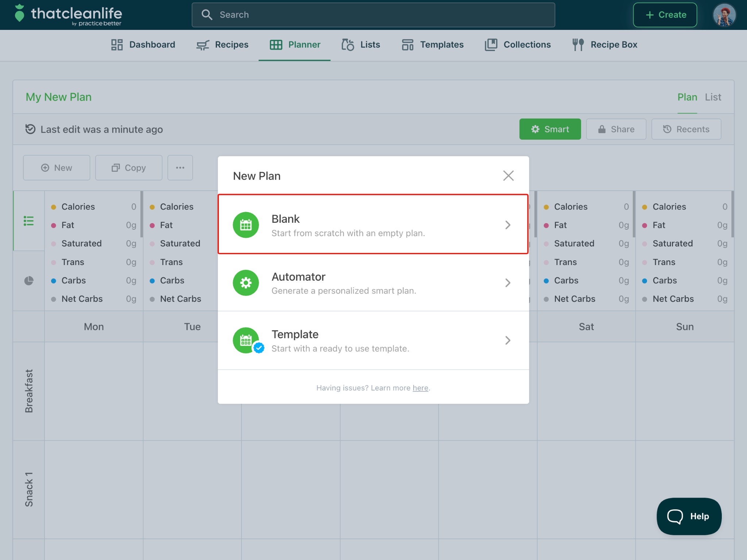Viewport: 747px width, 560px height.
Task: Click Trans in the Saturday nutrition column
Action: click(x=565, y=262)
